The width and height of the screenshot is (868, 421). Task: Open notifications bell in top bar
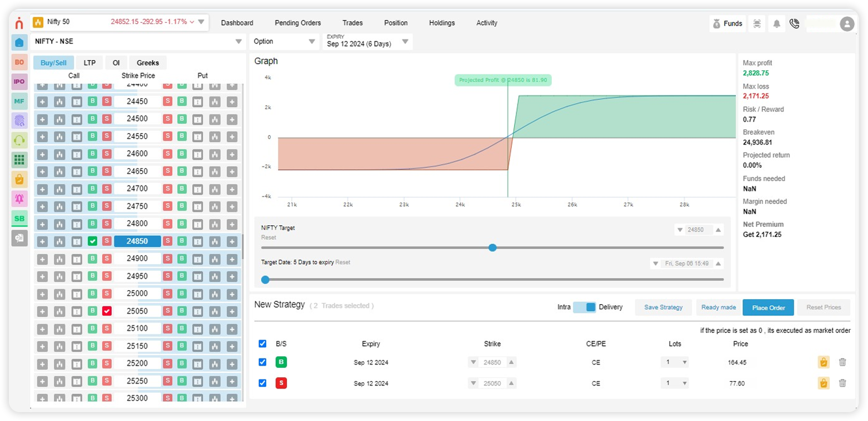[777, 24]
